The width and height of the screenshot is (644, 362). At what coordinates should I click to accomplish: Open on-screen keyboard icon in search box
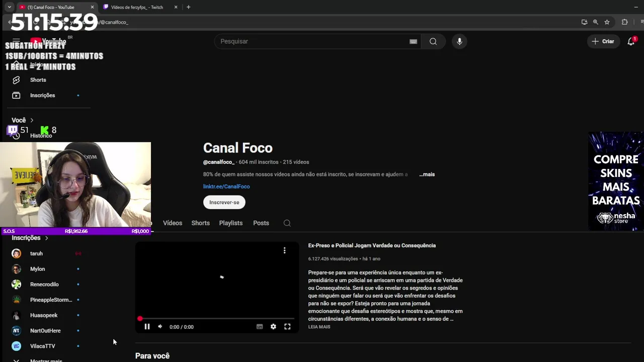(x=413, y=42)
